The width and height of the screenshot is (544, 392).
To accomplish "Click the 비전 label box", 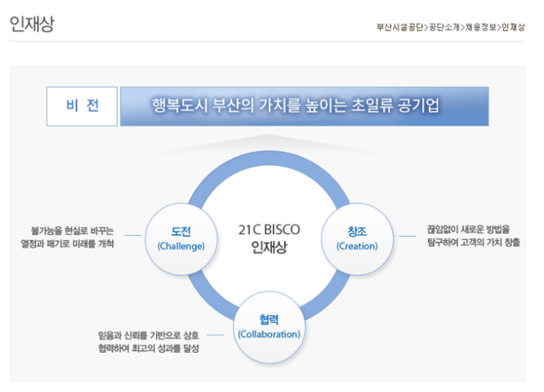I will tap(82, 106).
